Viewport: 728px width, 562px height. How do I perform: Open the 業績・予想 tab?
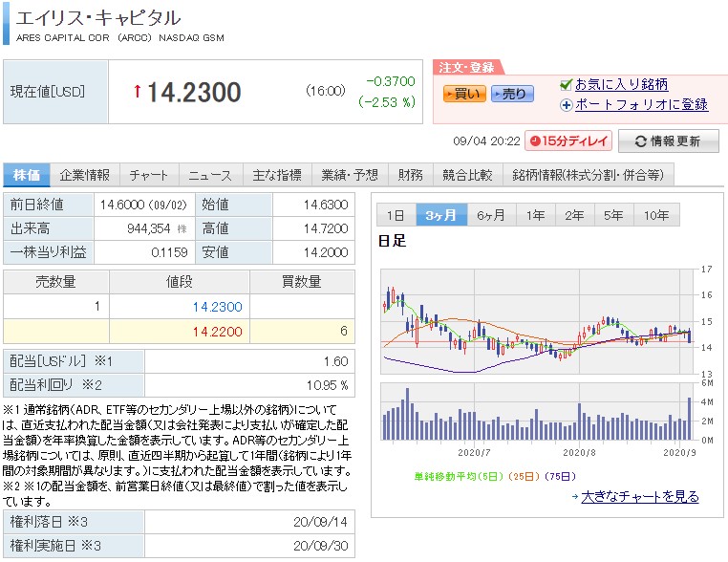pos(350,175)
